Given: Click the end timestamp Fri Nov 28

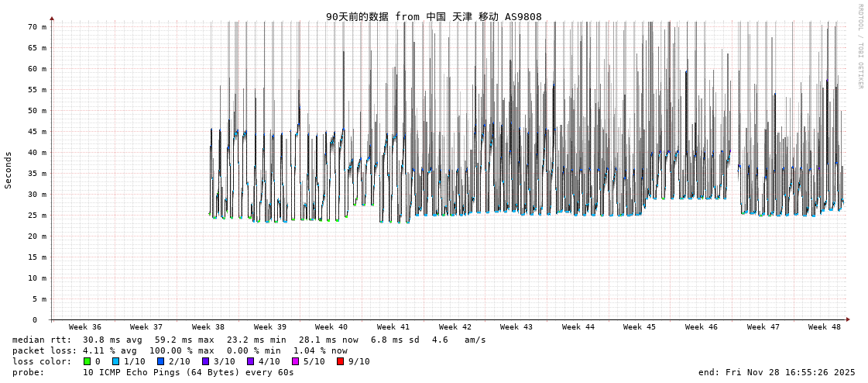Looking at the screenshot, I should coord(777,372).
